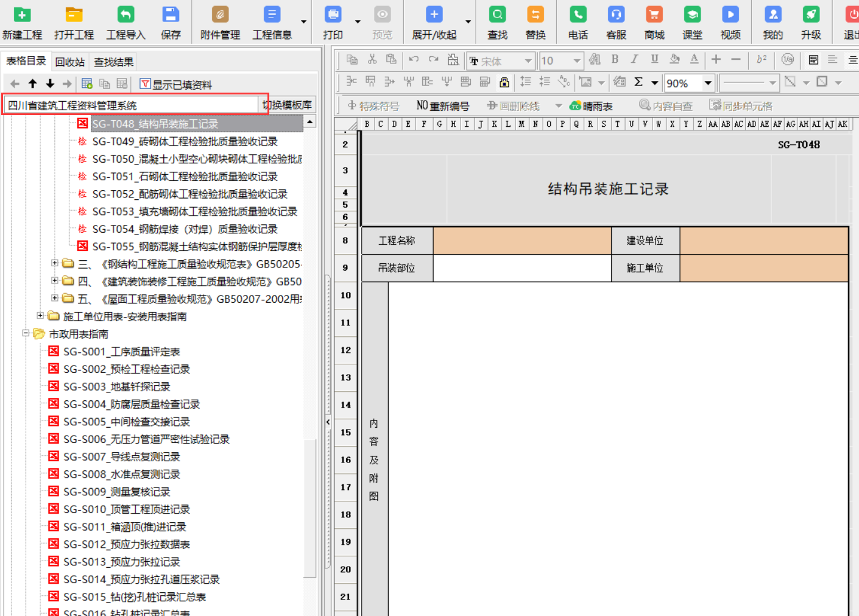
Task: Click the 展开/收起 expand-collapse icon
Action: [434, 15]
